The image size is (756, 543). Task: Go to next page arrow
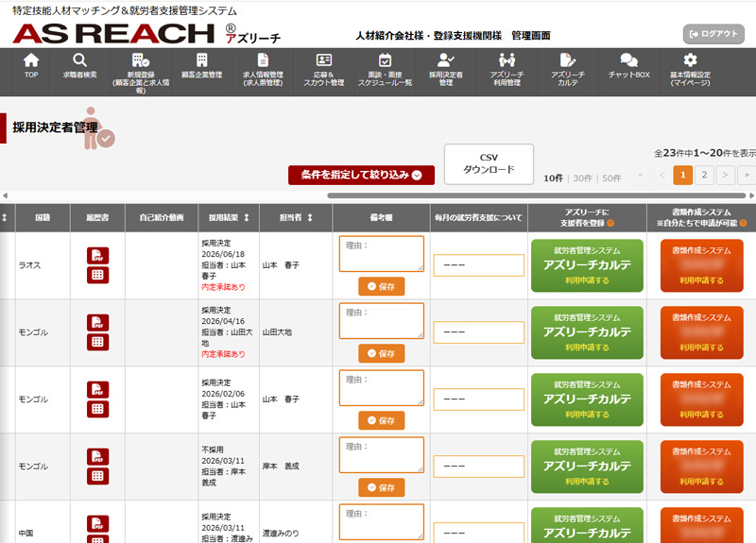[x=725, y=175]
